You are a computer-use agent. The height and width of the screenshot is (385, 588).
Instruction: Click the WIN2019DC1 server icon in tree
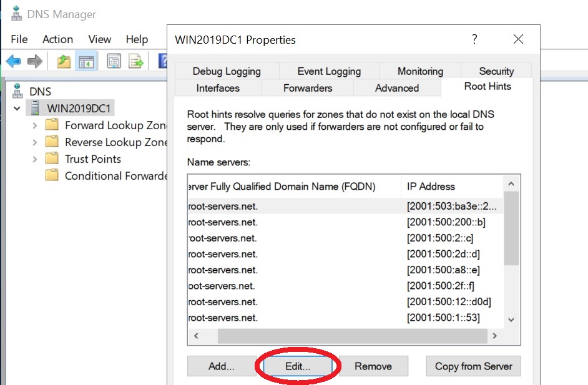coord(35,108)
